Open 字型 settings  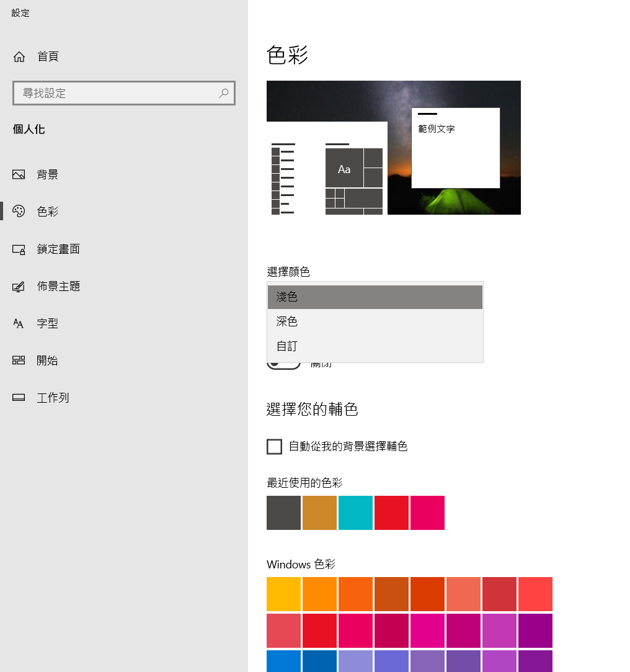coord(124,323)
